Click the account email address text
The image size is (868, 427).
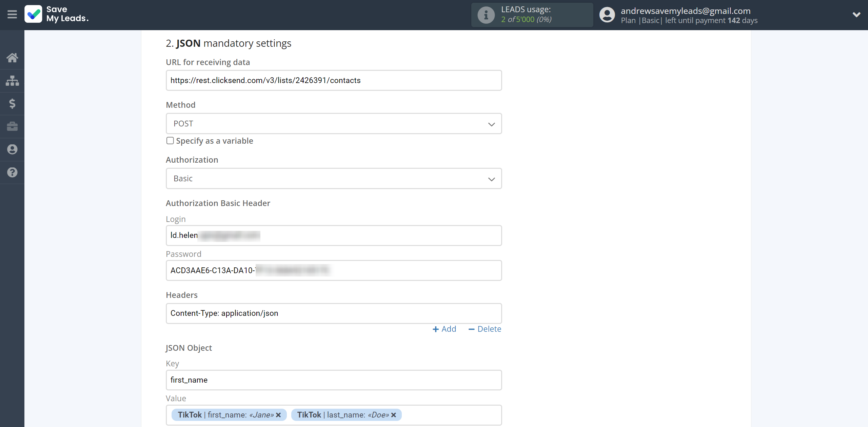[x=686, y=11]
